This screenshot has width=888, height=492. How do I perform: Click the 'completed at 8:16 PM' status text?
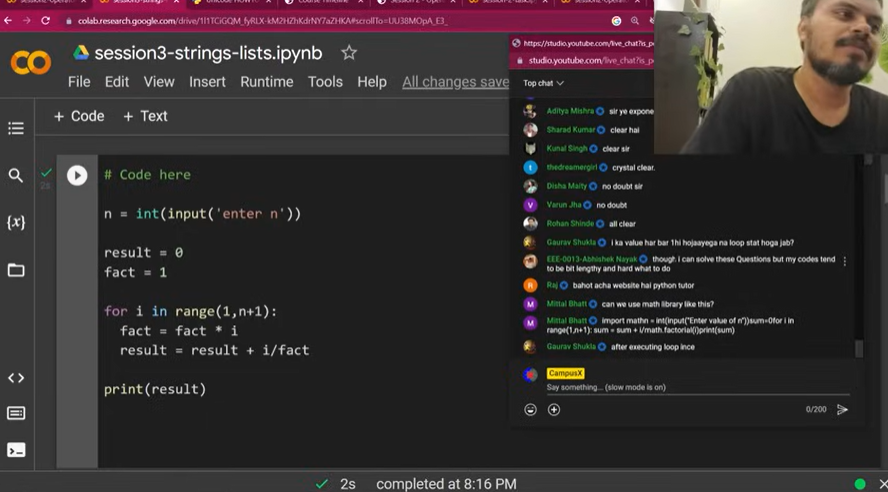[x=446, y=484]
